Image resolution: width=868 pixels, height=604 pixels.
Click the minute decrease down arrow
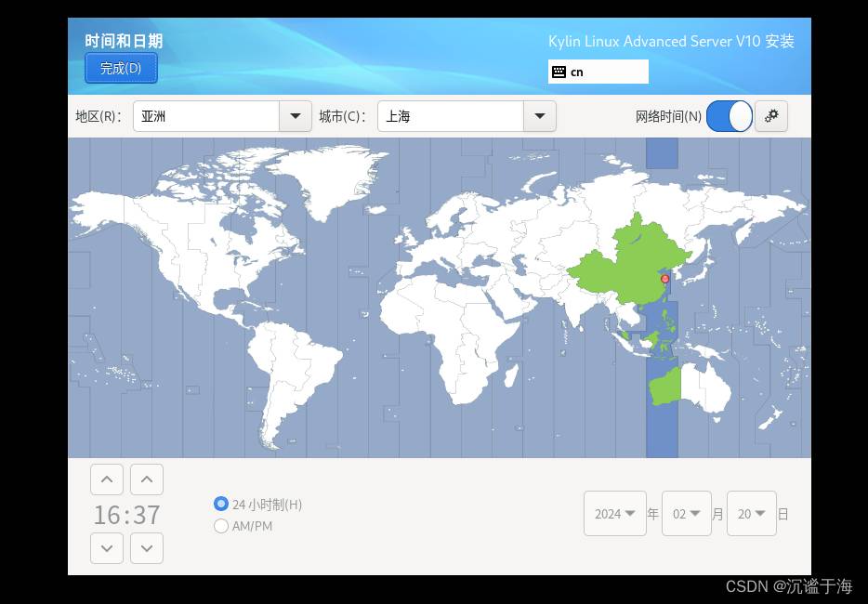tap(147, 547)
